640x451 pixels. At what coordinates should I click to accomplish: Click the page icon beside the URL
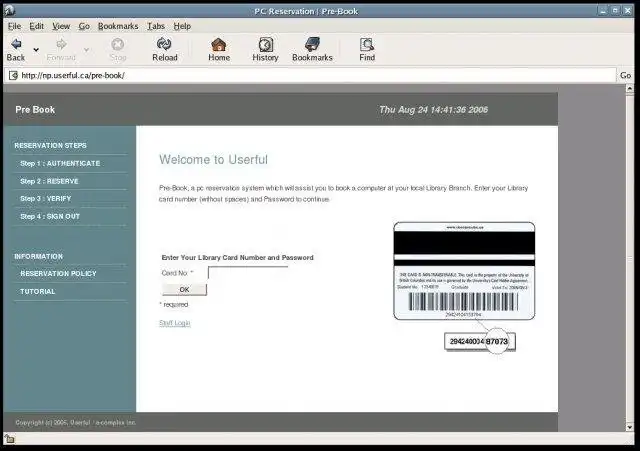(x=13, y=75)
